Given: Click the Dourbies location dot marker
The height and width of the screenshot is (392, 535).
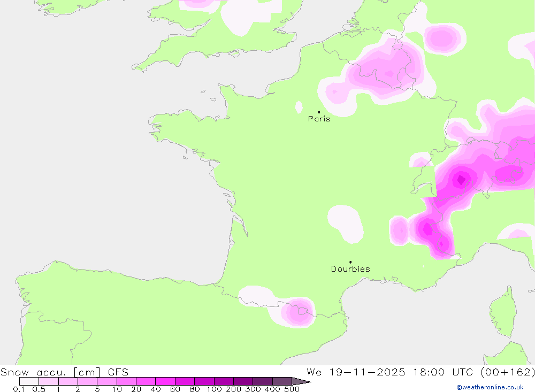Looking at the screenshot, I should tap(350, 262).
